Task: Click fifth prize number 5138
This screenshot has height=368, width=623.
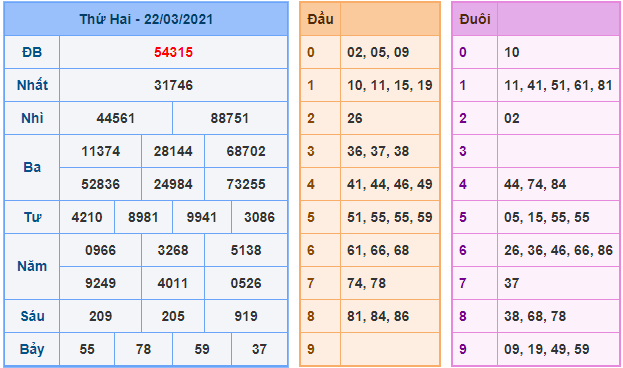Action: pyautogui.click(x=246, y=250)
